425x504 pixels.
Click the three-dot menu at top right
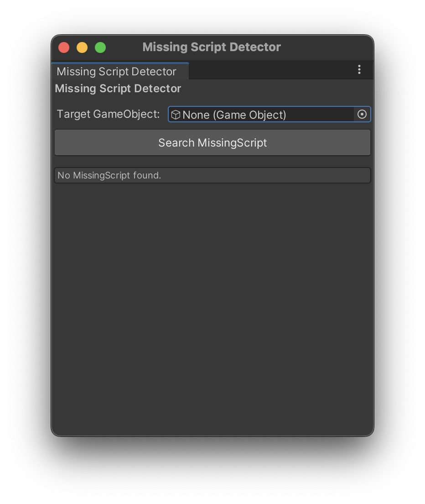tap(359, 69)
